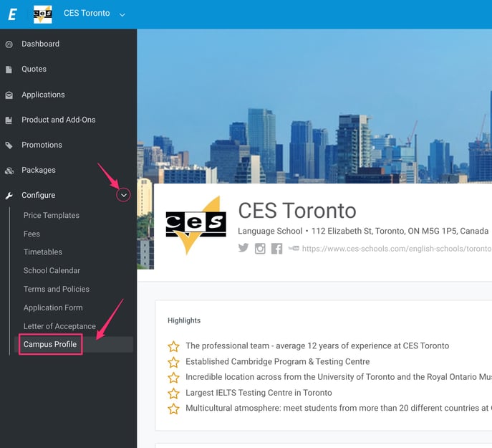
Task: Click the Twitter bird icon
Action: 243,248
